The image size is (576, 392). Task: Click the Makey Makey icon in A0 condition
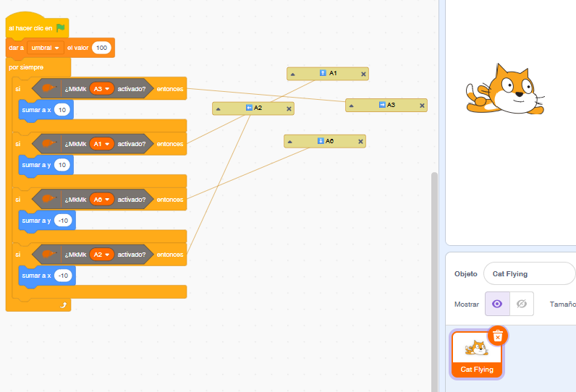coord(48,199)
